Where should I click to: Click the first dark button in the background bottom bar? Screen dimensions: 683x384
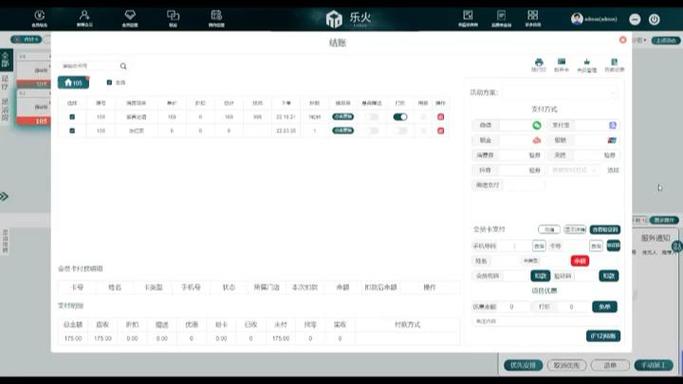pos(523,365)
